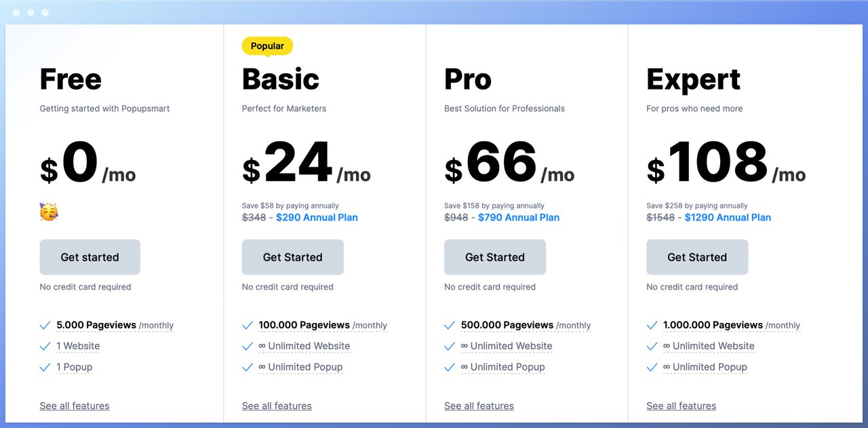Click the checkmark beside 5.000 Pageviews
868x428 pixels.
click(x=45, y=326)
